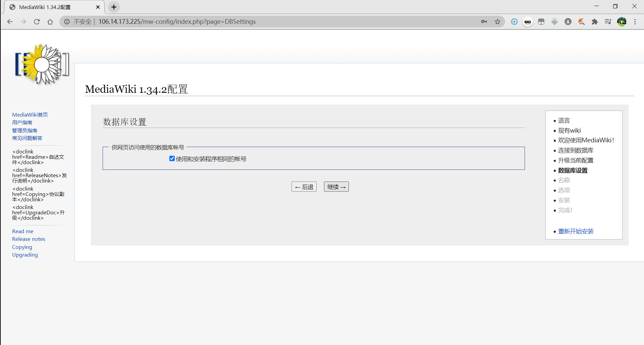Open the grey ghost-shaped extension
The height and width of the screenshot is (345, 644).
tap(541, 22)
